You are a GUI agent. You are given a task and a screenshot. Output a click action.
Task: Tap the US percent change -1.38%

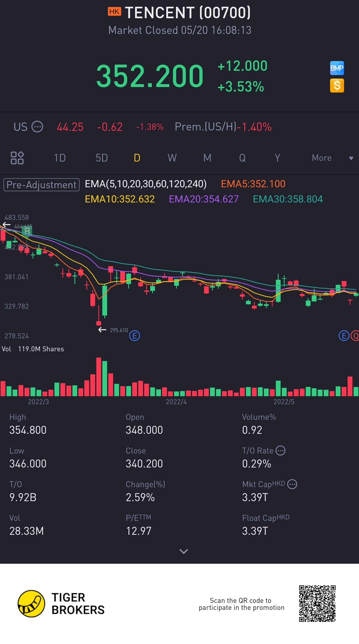tap(150, 127)
